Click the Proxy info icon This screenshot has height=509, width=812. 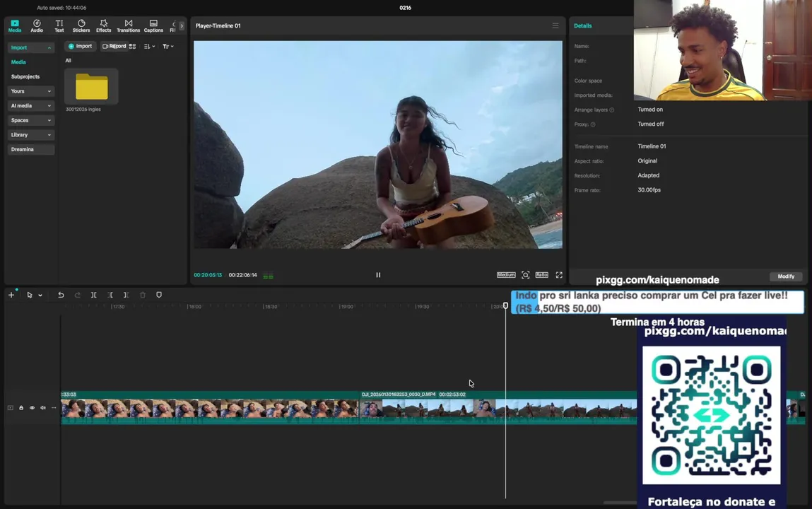593,124
